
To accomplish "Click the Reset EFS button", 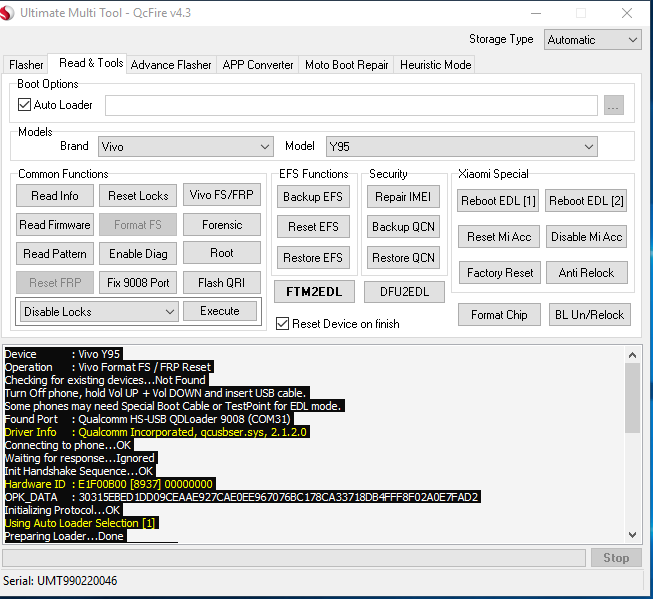I will coord(313,227).
